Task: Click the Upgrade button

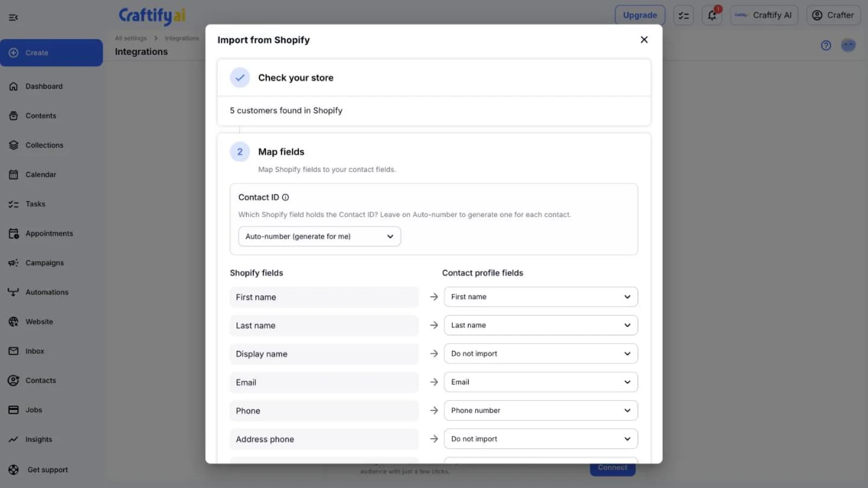Action: 640,15
